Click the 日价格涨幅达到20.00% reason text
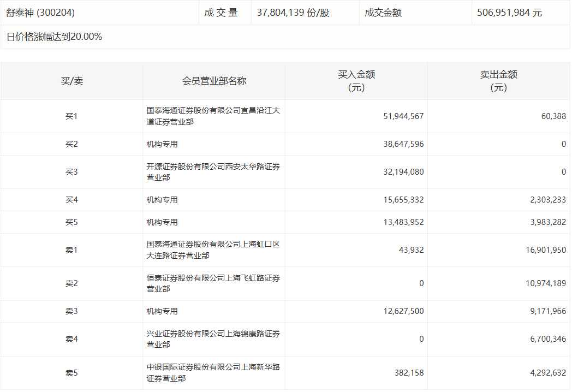 tap(55, 37)
